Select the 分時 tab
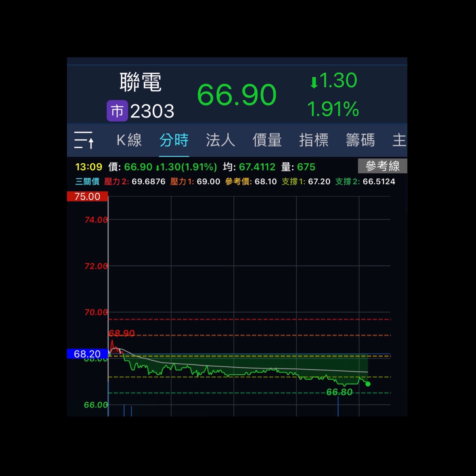Screen dimensions: 476x476 174,140
